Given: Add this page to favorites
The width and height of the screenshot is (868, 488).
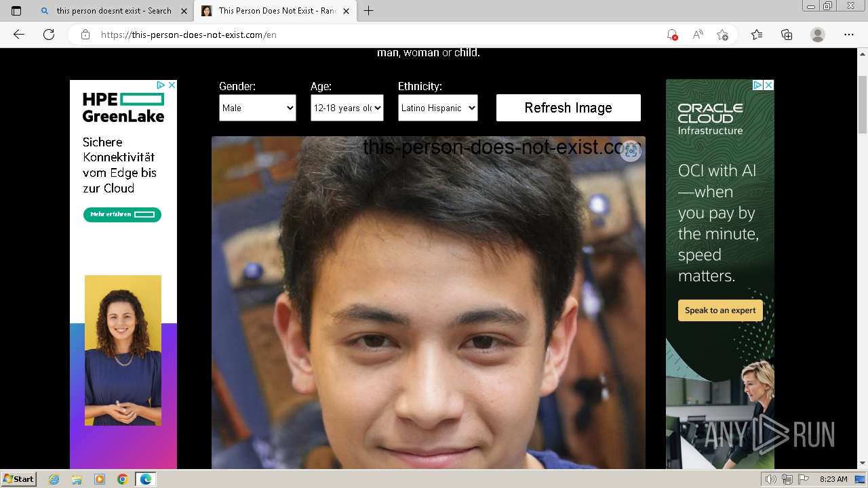Looking at the screenshot, I should 722,35.
